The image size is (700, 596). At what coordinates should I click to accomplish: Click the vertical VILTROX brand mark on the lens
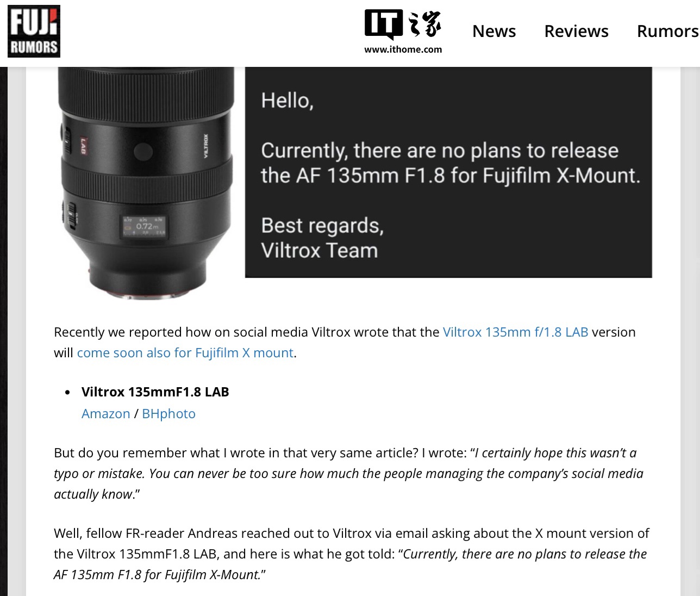pos(206,146)
